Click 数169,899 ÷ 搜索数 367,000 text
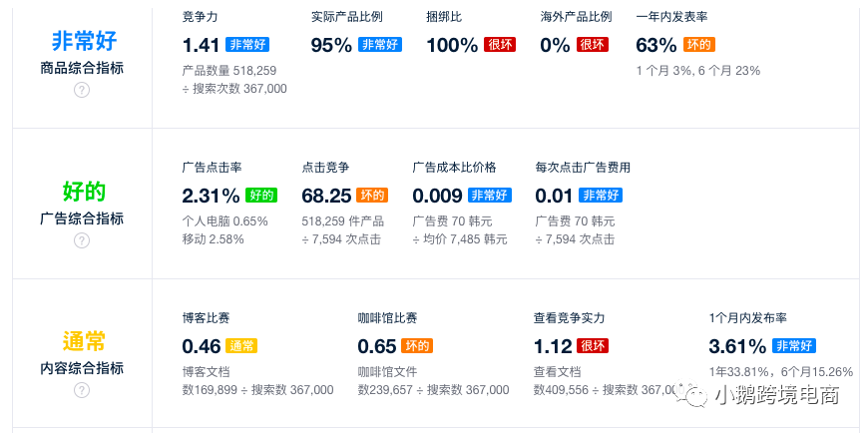868x433 pixels. (258, 390)
